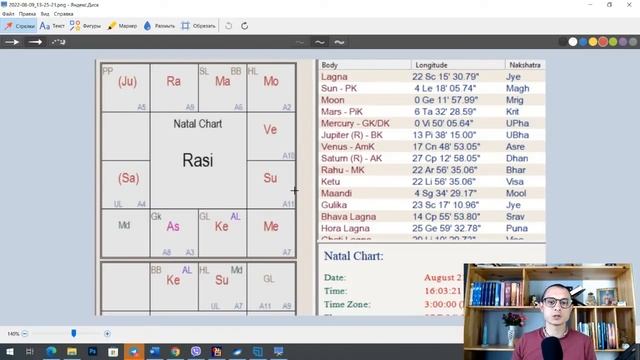Viewport: 640px width, 360px height.
Task: Click the Longitude column header
Action: pyautogui.click(x=458, y=65)
